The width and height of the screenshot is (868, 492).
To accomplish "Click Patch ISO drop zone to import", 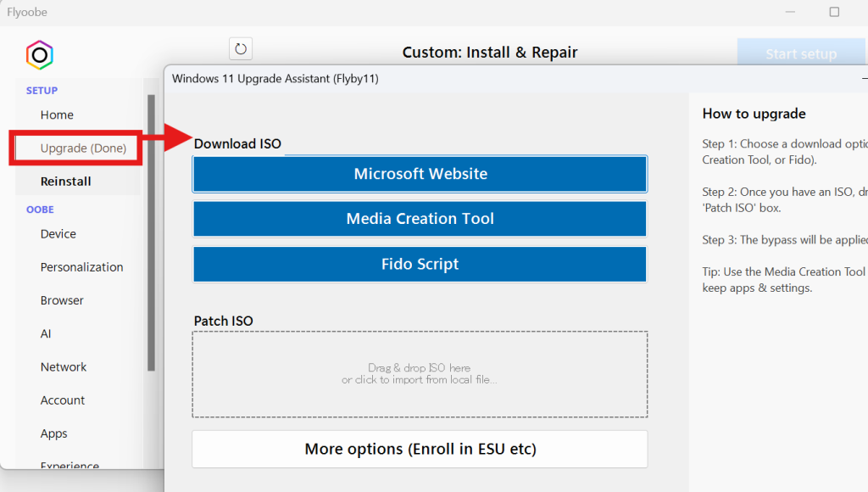I will pos(420,374).
